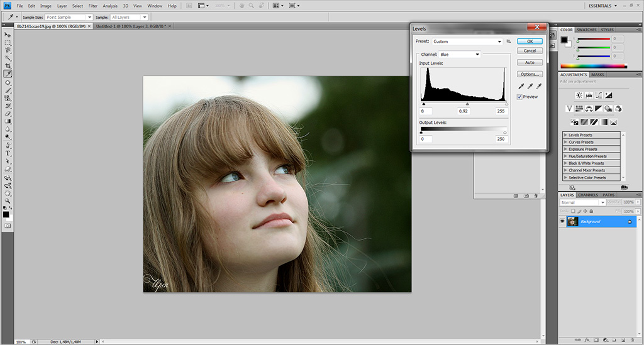
Task: Add a Curves adjustment from the panel
Action: click(x=599, y=96)
